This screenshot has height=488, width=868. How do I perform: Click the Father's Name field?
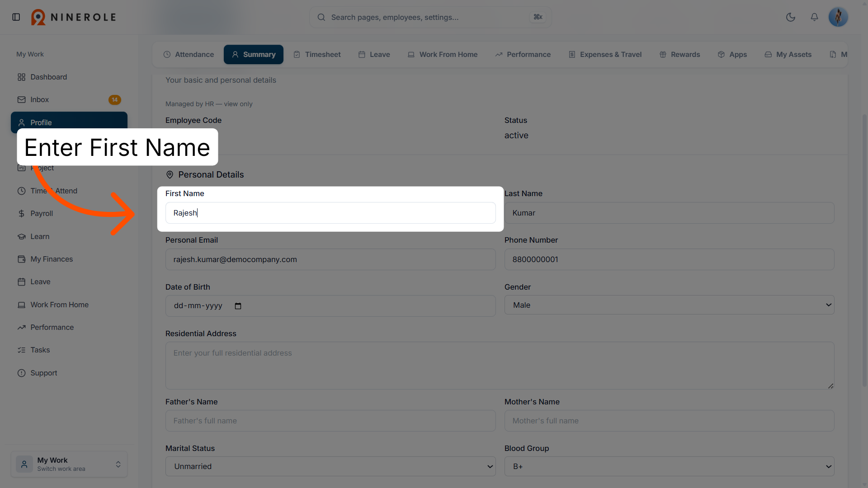tap(330, 421)
